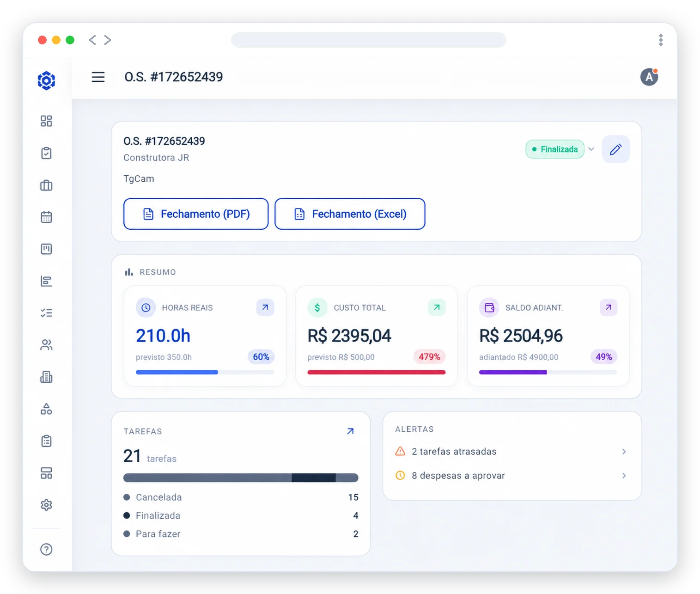This screenshot has height=594, width=700.
Task: Click the 479% cost badge
Action: (x=429, y=357)
